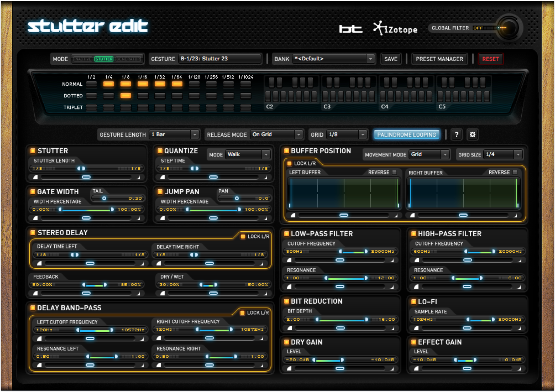The height and width of the screenshot is (392, 555).
Task: Toggle the Gate Width module indicator
Action: coord(33,192)
